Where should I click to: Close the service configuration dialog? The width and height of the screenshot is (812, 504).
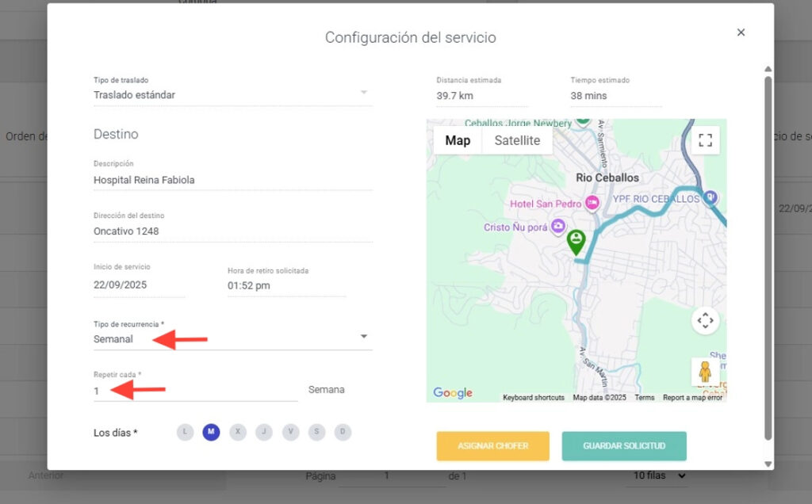[741, 32]
